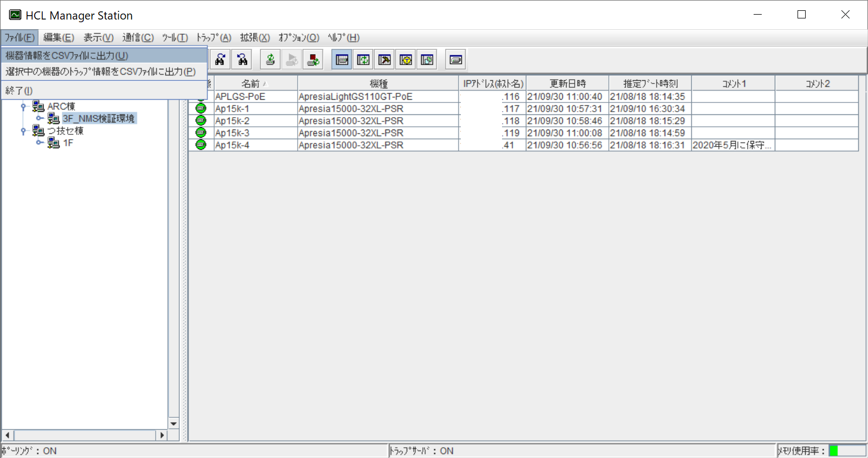Click the ApresiaLightGS110GT-PoE model cell
The height and width of the screenshot is (458, 868).
(x=378, y=96)
